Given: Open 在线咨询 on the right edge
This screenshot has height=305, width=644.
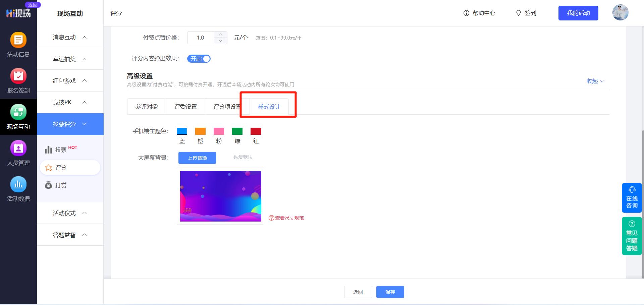Looking at the screenshot, I should click(632, 198).
